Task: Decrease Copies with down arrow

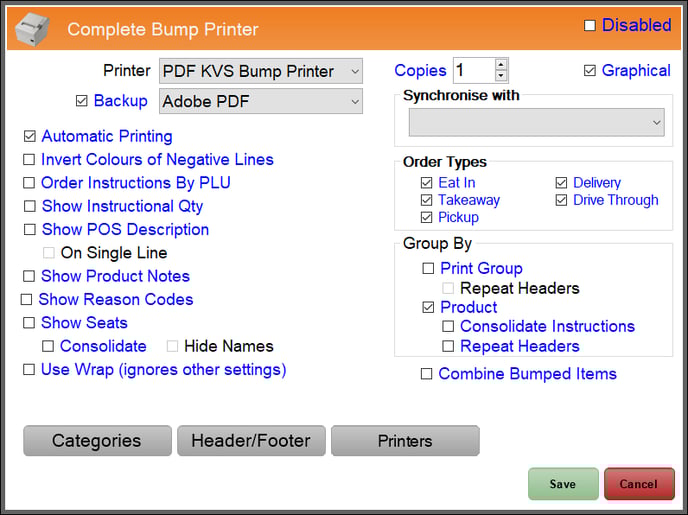Action: point(502,76)
